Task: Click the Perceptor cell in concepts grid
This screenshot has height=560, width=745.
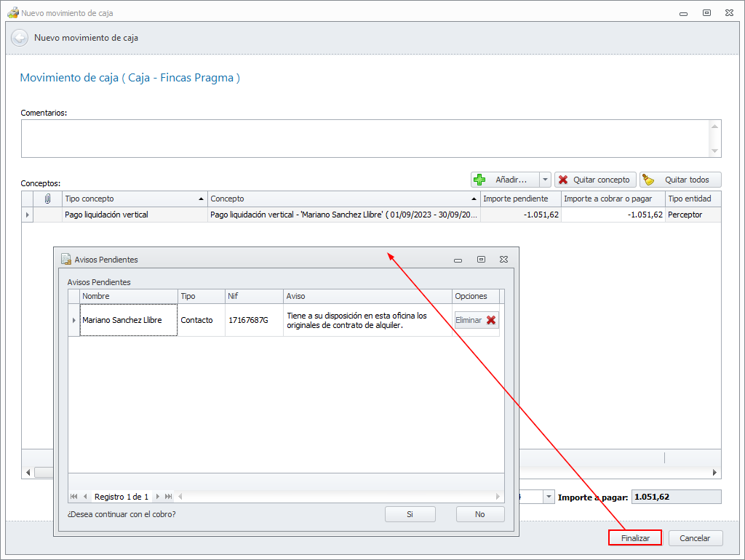Action: tap(693, 215)
